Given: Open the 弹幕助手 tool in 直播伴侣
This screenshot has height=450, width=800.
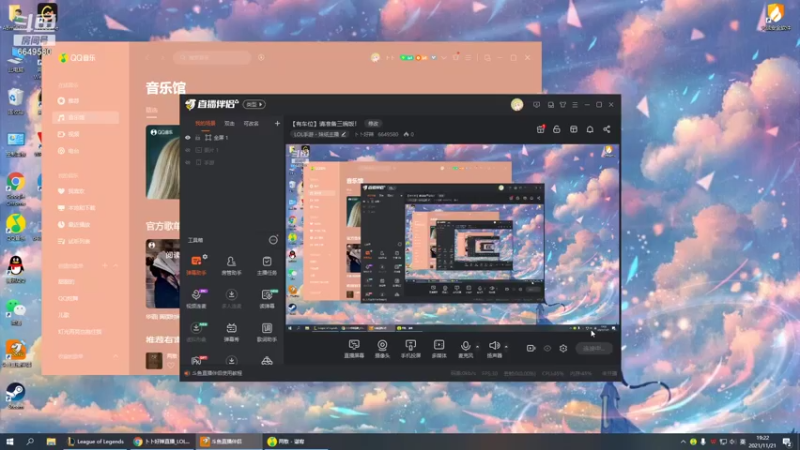Looking at the screenshot, I should click(196, 265).
